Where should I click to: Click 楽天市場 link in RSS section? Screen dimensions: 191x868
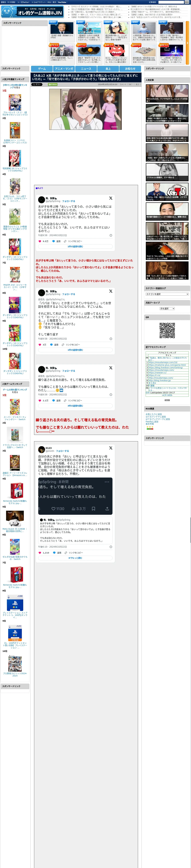(150, 424)
